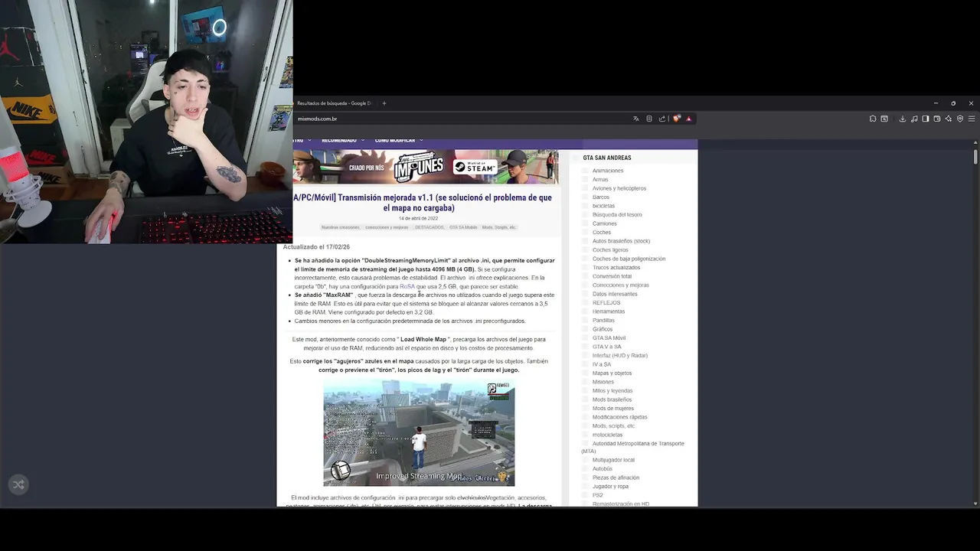Viewport: 980px width, 551px height.
Task: Click the page vertical scrollbar thumb
Action: (975, 156)
